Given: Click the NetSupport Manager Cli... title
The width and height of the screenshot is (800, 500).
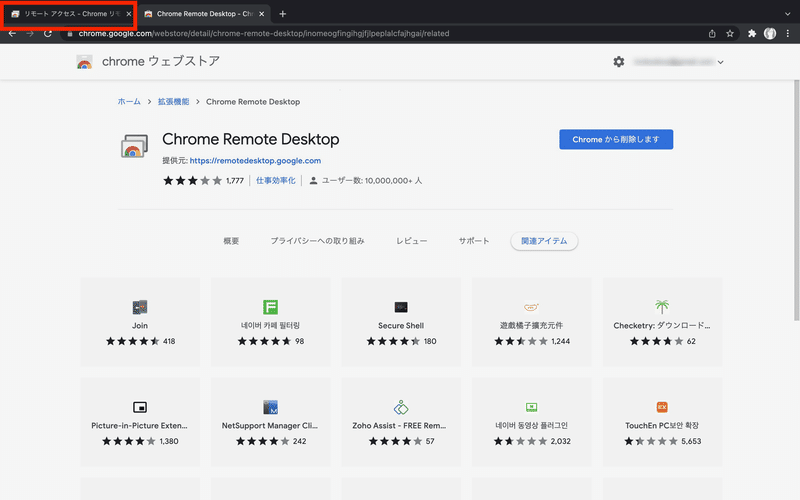Looking at the screenshot, I should click(x=270, y=426).
